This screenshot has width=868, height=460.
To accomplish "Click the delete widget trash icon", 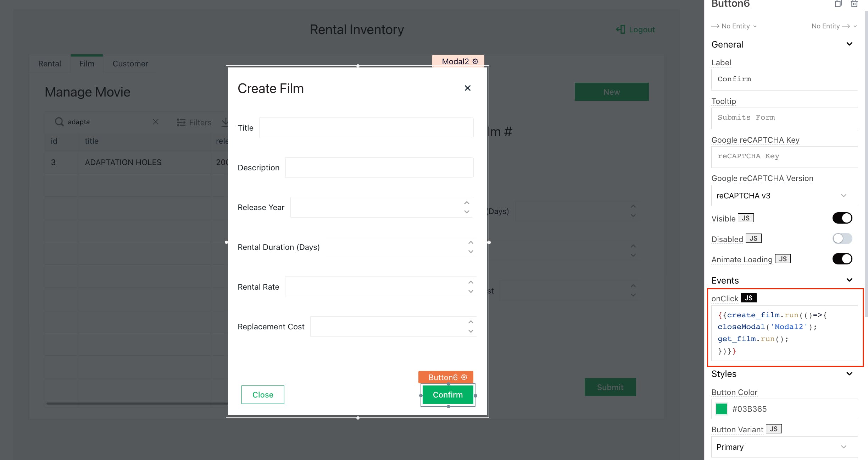I will click(854, 4).
